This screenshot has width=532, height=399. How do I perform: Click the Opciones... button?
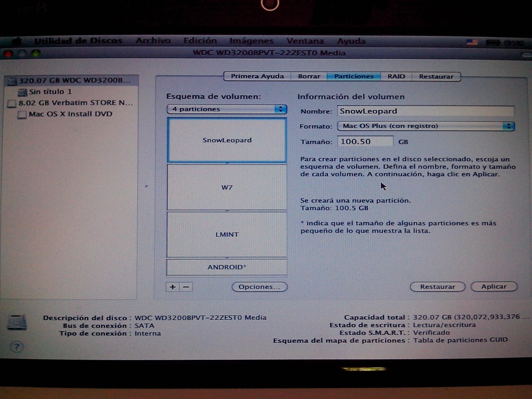tap(259, 287)
